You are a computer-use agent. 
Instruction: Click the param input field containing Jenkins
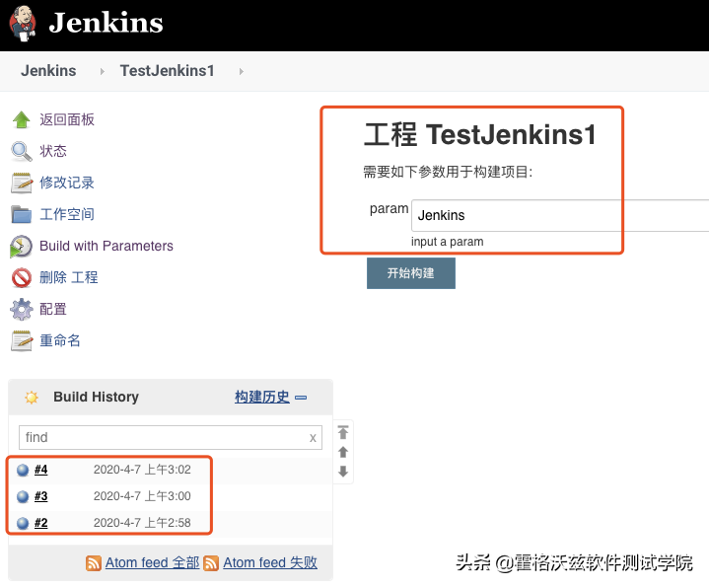(x=560, y=215)
